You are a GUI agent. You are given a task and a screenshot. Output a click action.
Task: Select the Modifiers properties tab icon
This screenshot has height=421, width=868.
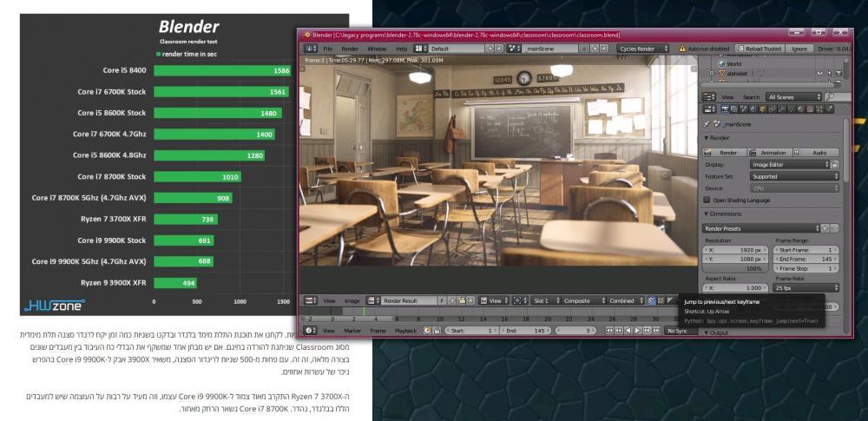pyautogui.click(x=782, y=109)
